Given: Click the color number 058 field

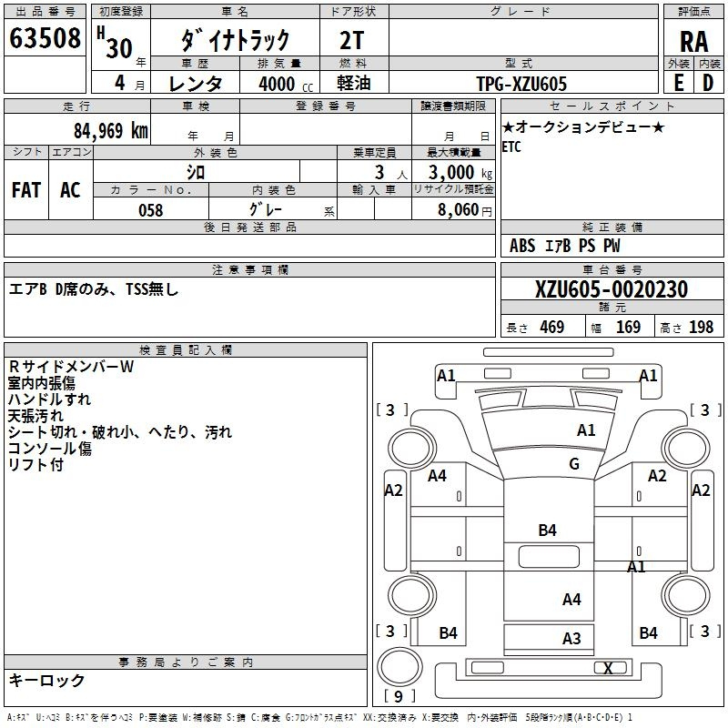Looking at the screenshot, I should click(151, 209).
